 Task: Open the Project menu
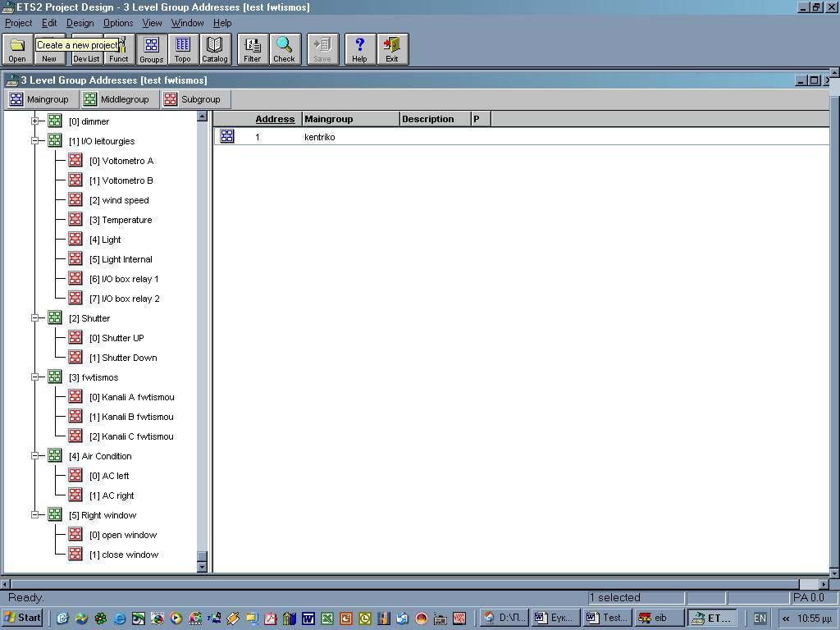tap(18, 23)
